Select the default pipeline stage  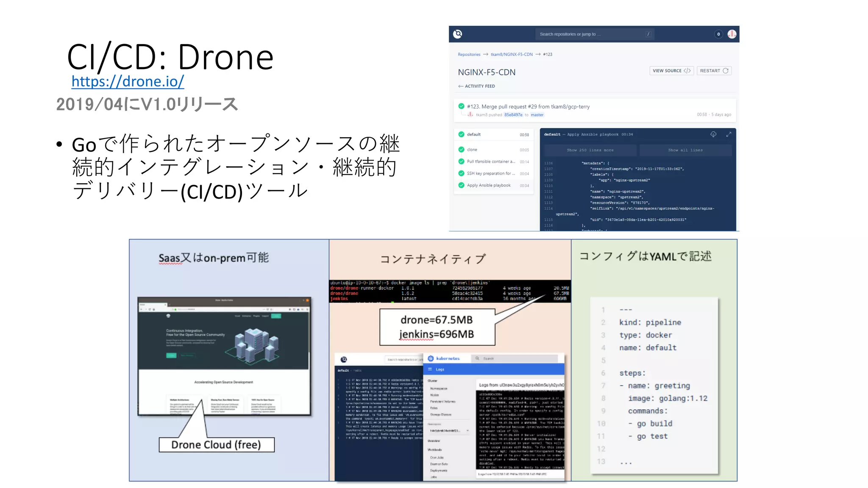click(494, 134)
